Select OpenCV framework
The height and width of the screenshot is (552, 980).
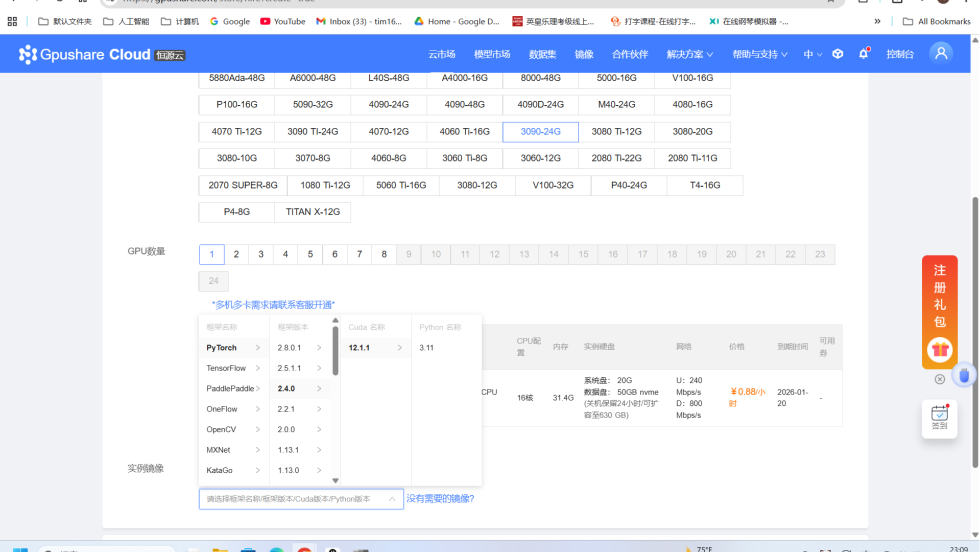(x=233, y=429)
